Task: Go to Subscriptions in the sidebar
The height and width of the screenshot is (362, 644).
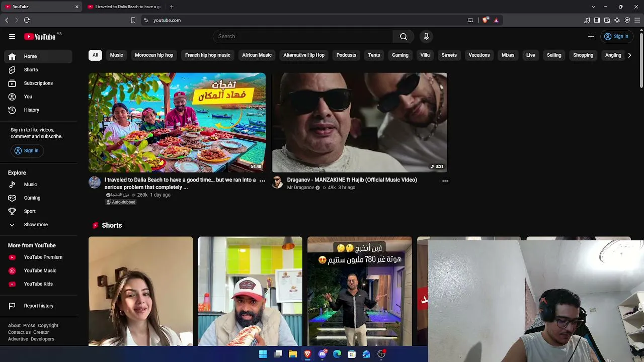Action: 38,83
